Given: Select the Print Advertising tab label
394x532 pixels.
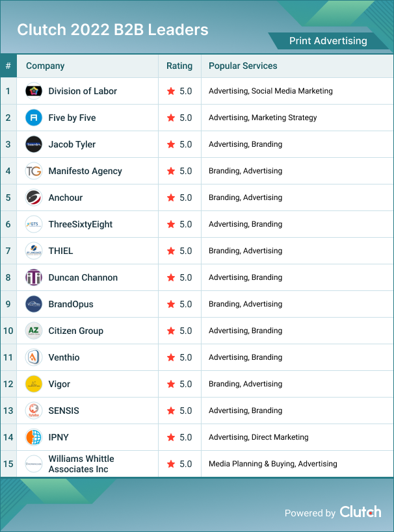Looking at the screenshot, I should 328,41.
